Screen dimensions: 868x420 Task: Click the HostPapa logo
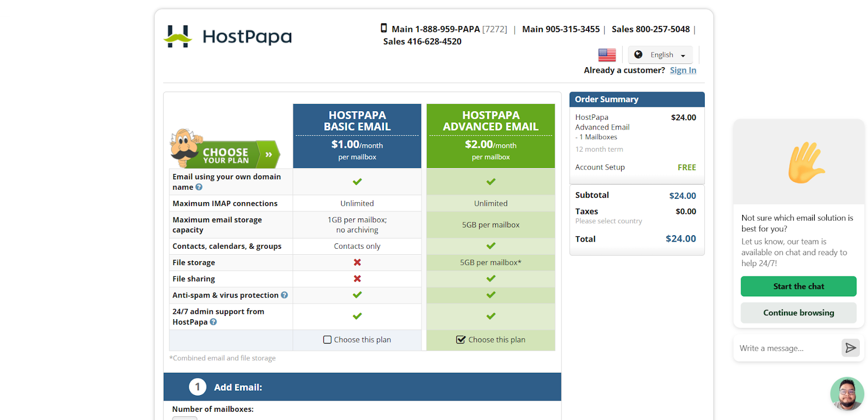[227, 36]
